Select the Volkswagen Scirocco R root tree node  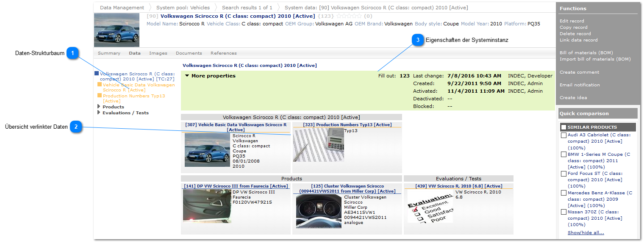point(137,76)
